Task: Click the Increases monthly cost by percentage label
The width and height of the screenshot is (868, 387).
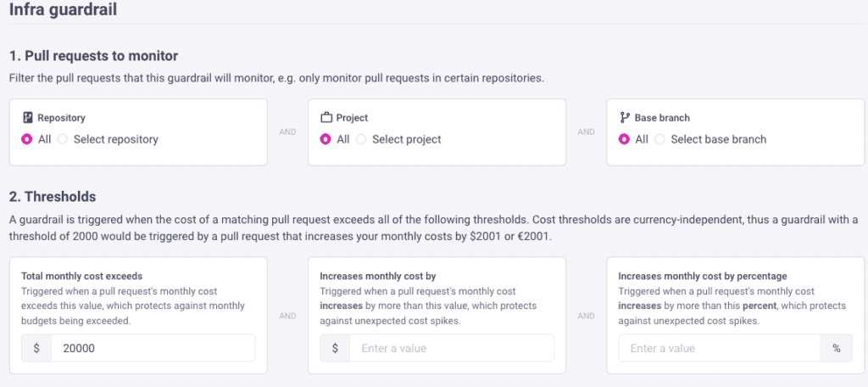Action: click(x=703, y=276)
